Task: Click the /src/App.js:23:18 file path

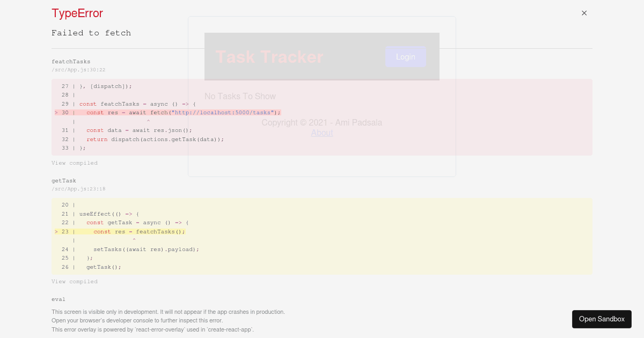Action: (78, 188)
